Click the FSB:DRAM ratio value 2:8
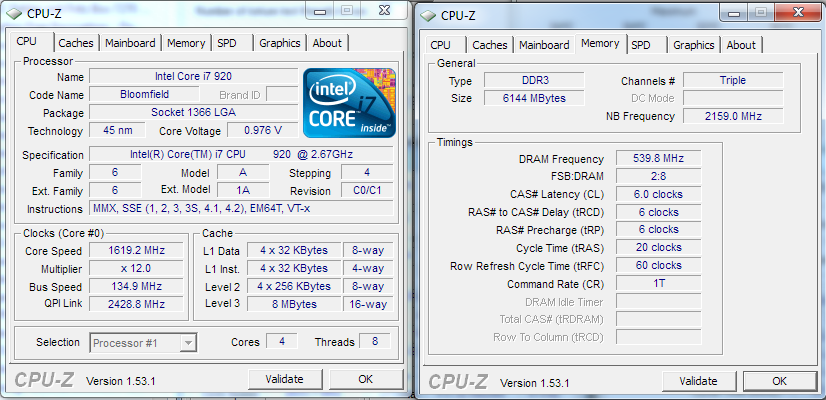The height and width of the screenshot is (400, 826). tap(658, 176)
